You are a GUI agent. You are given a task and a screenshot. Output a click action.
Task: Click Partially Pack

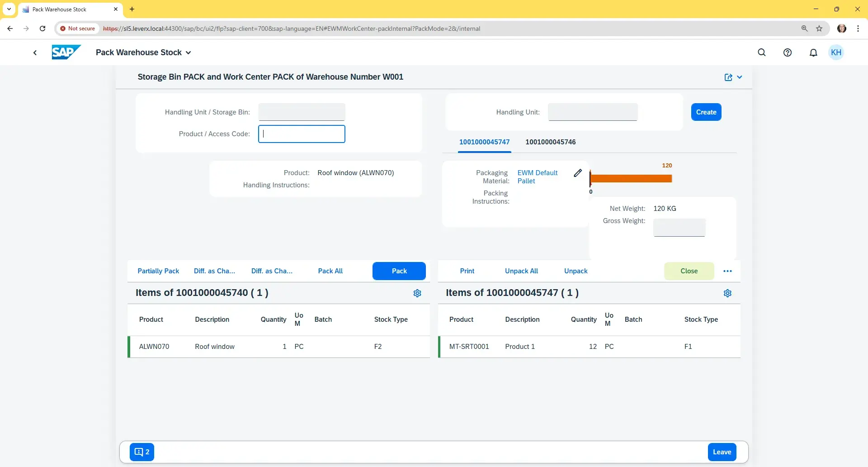point(158,271)
